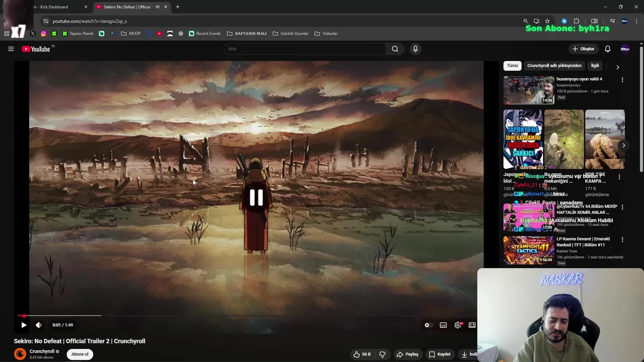
Task: Open the Shazam extension icon
Action: click(x=564, y=21)
